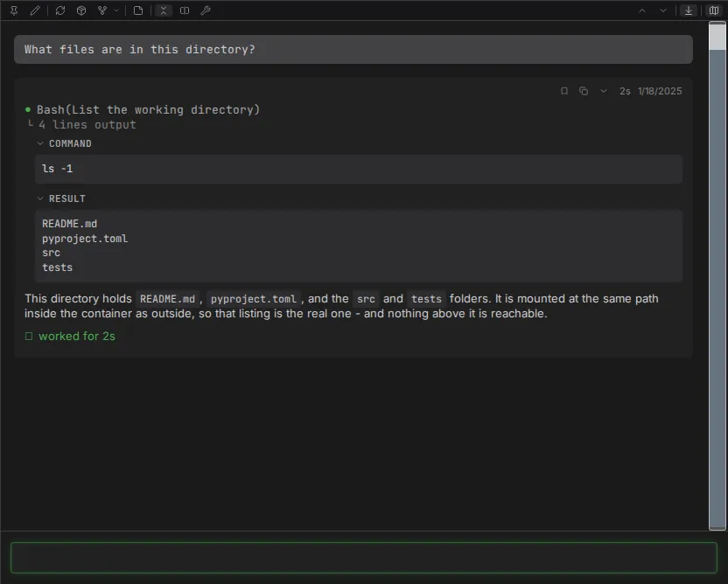Bookmark the assistant response
The image size is (728, 584).
[x=564, y=91]
